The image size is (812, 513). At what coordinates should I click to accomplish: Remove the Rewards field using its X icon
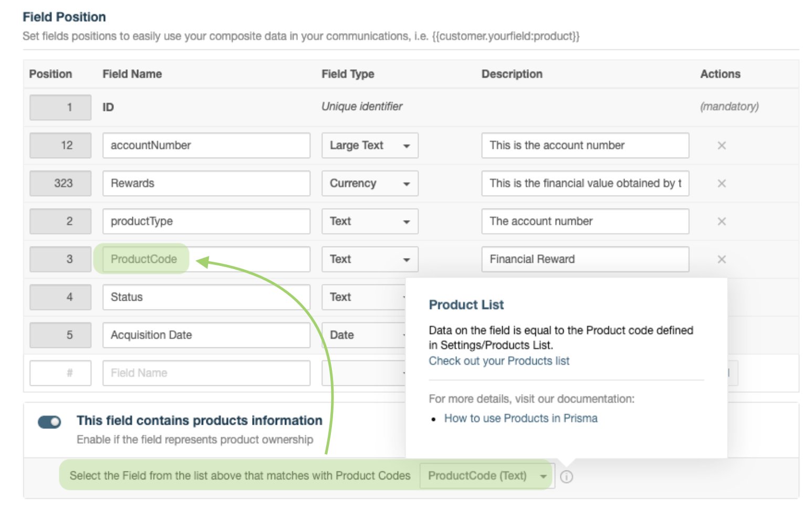(722, 183)
